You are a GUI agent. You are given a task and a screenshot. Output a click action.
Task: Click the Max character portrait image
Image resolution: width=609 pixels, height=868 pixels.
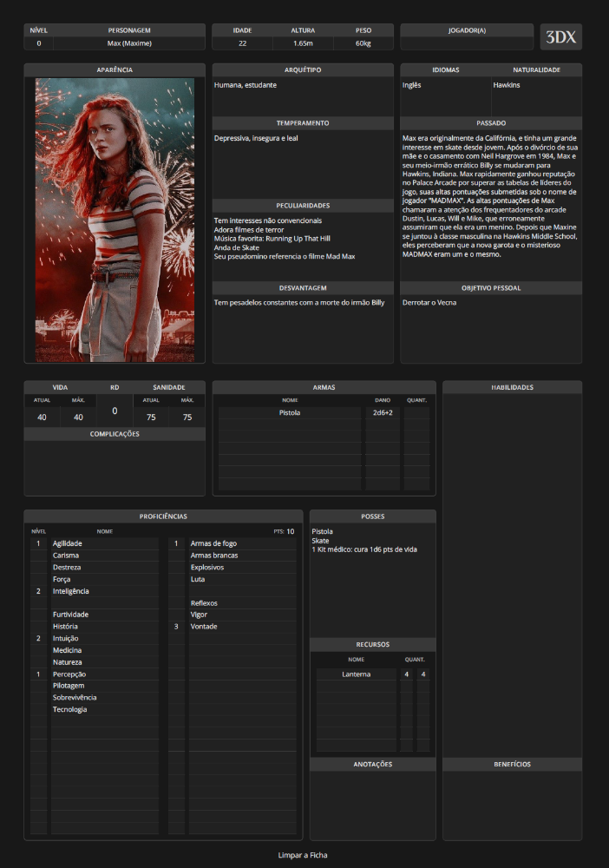point(115,220)
